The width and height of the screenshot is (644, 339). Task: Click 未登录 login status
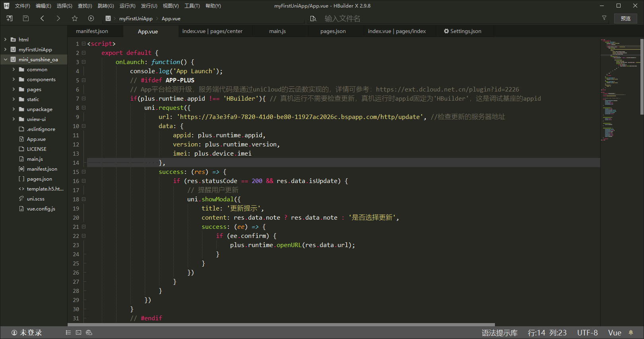point(31,333)
